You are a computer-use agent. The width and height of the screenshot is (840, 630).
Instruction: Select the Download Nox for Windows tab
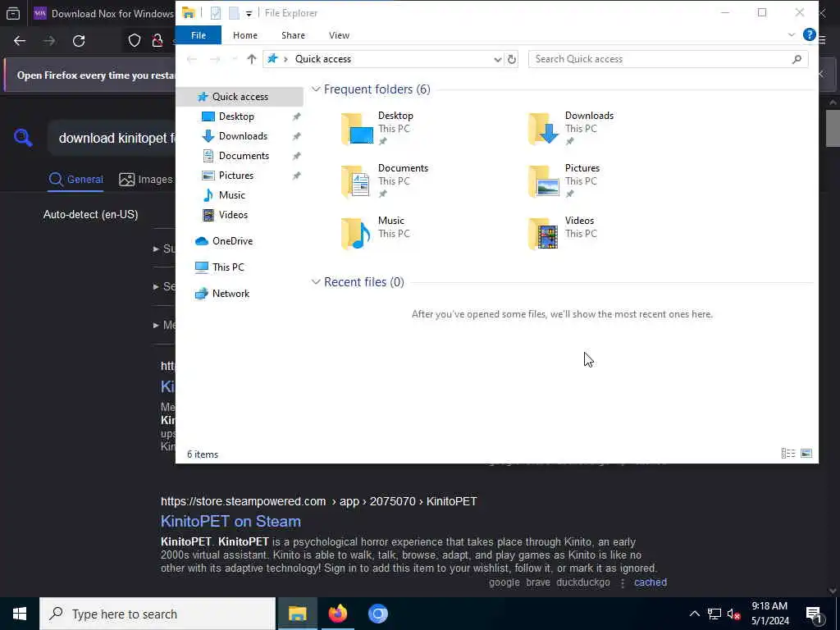[104, 13]
